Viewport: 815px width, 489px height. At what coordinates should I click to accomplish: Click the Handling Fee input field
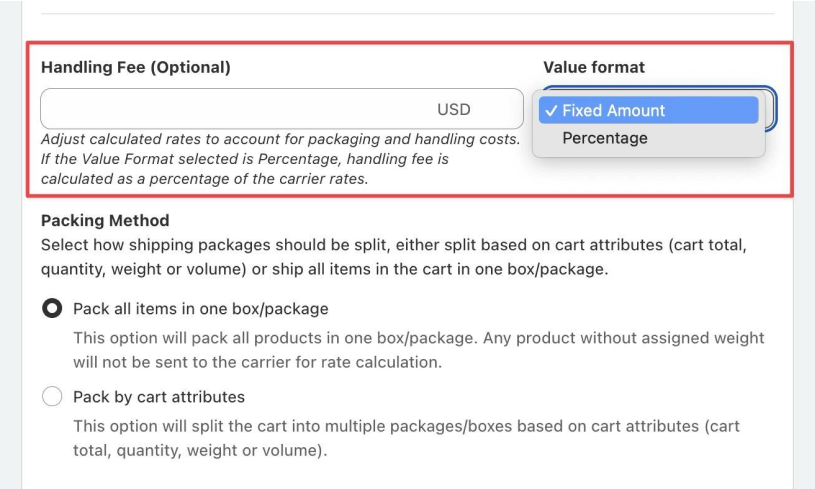point(282,109)
